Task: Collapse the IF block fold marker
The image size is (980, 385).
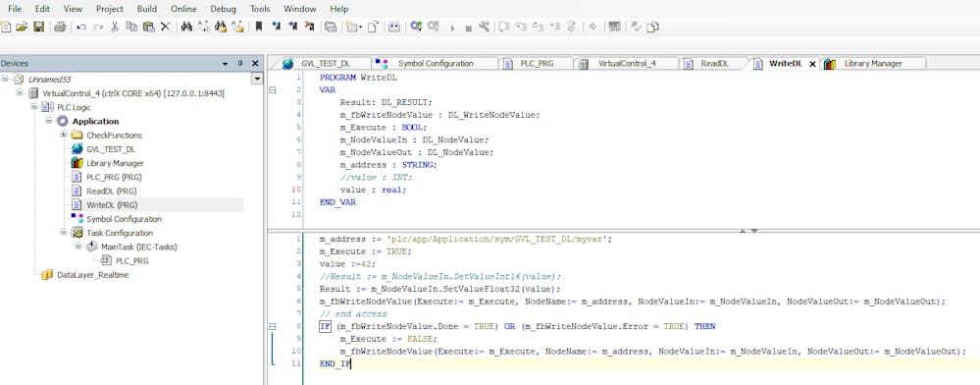Action: (272, 326)
